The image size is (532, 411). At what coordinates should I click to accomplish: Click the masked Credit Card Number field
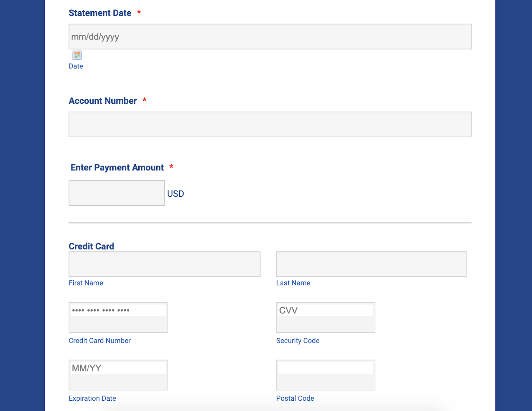(118, 311)
